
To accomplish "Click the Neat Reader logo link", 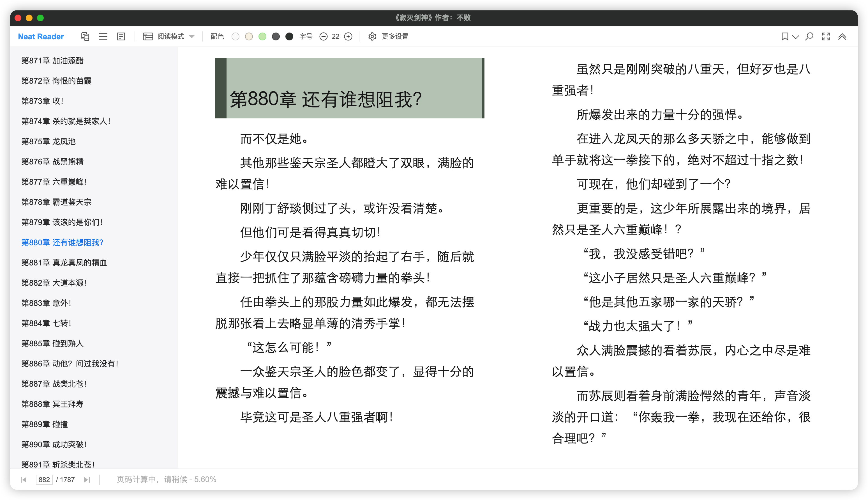I will pyautogui.click(x=41, y=36).
